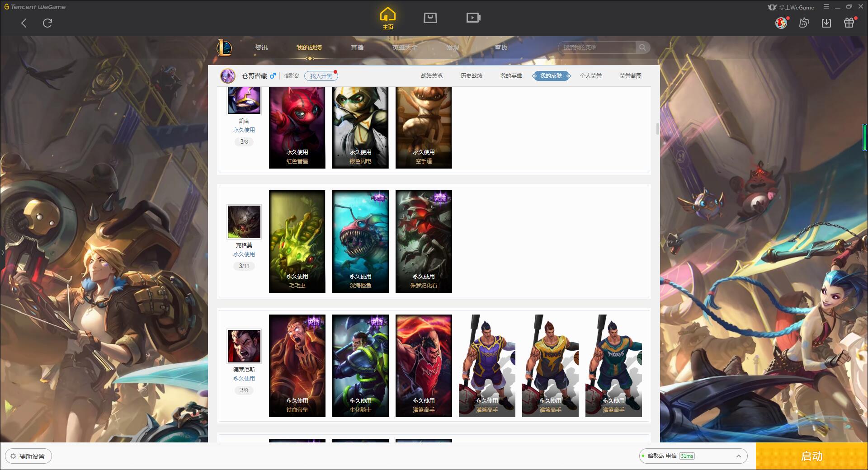868x470 pixels.
Task: Click the 凯南 champion portrait
Action: point(244,100)
